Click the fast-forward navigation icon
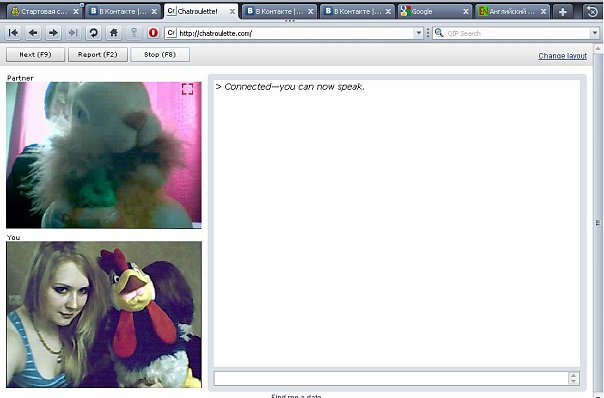This screenshot has height=398, width=604. click(x=73, y=33)
